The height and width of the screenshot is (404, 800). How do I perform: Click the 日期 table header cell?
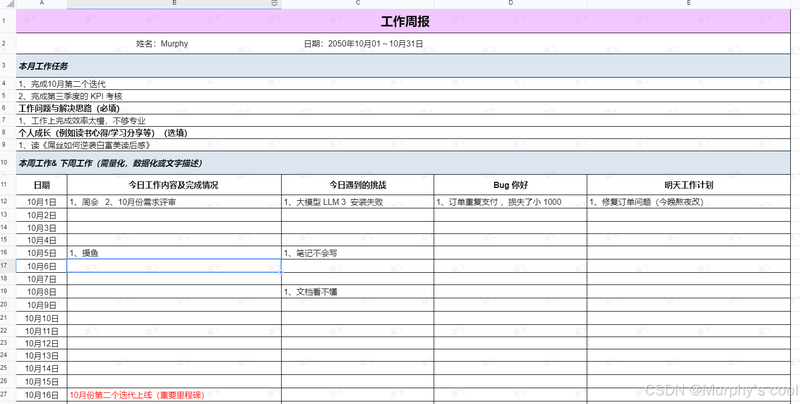pyautogui.click(x=41, y=185)
